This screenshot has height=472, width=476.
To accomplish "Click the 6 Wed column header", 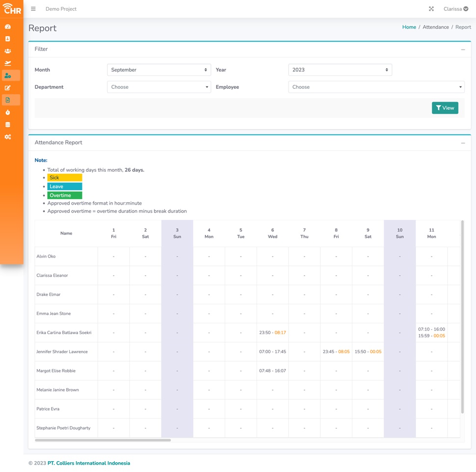I will coord(273,233).
